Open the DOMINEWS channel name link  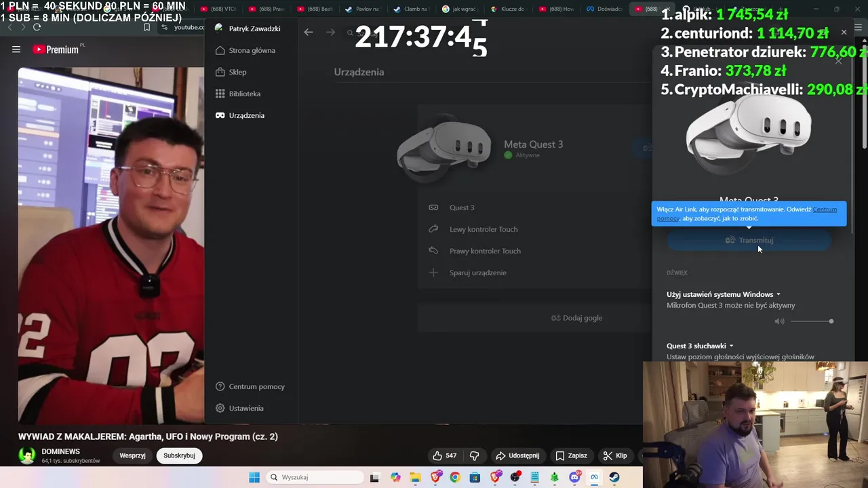tap(60, 451)
